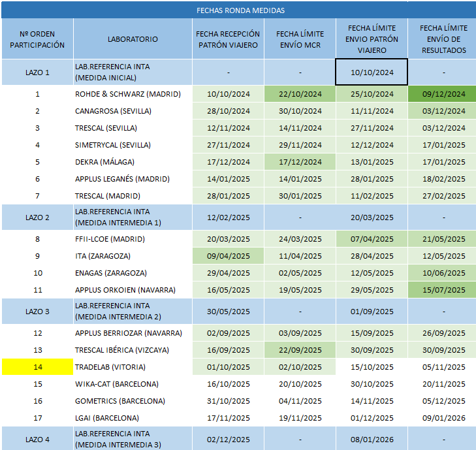Click the Nº ORDEN PARTICIPACIÓN column header

click(x=37, y=39)
